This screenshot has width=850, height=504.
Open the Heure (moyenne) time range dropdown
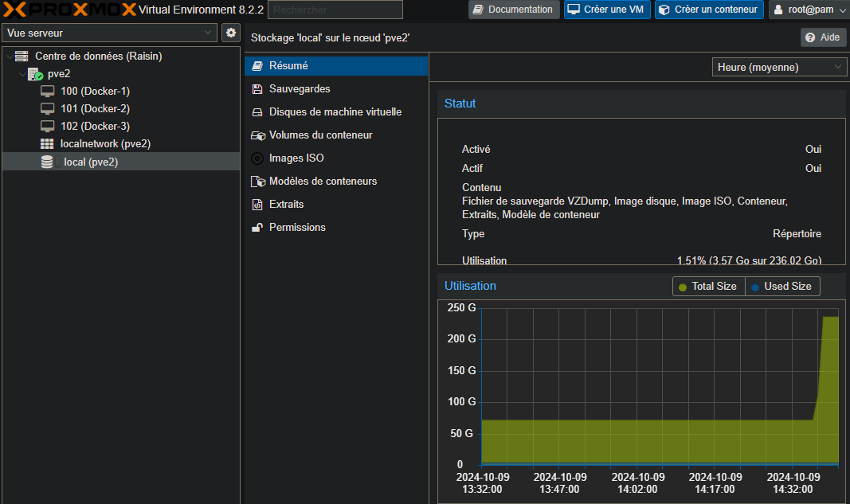point(778,68)
